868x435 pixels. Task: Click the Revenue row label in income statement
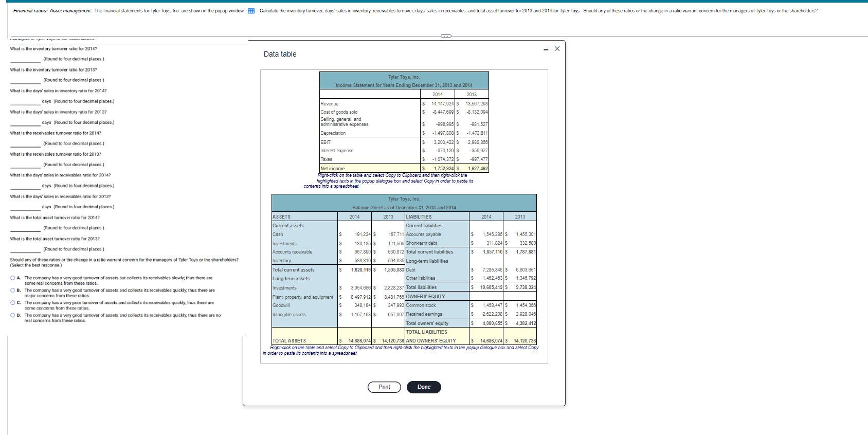[x=330, y=104]
